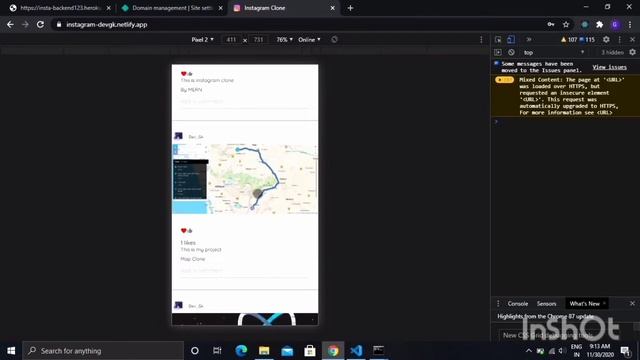Open the Extensions puzzle-piece icon
The height and width of the screenshot is (360, 640).
[x=599, y=24]
